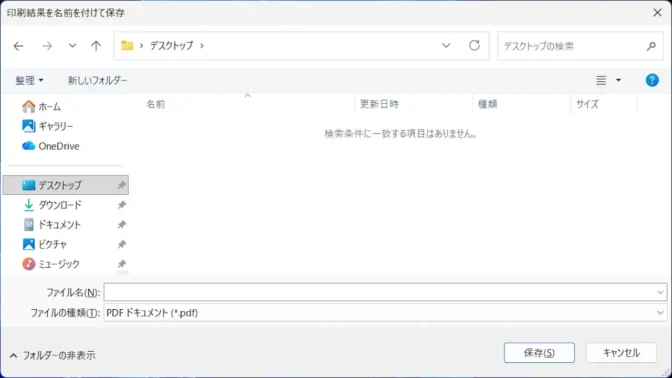672x378 pixels.
Task: Open ダウンロード in the sidebar
Action: pyautogui.click(x=66, y=205)
